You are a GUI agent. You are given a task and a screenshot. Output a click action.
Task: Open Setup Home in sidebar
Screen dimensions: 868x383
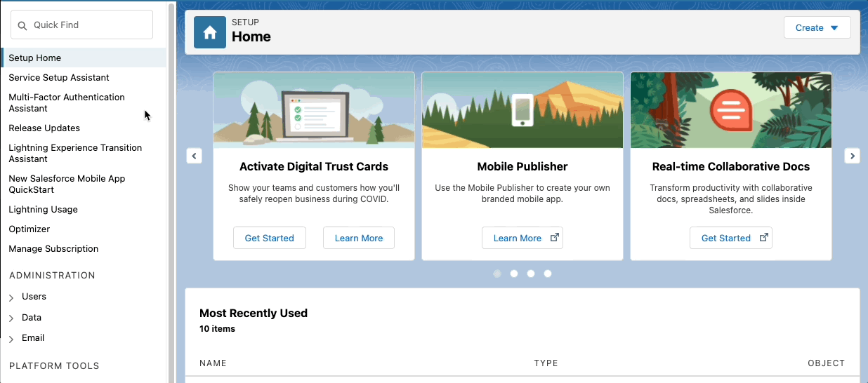(84, 58)
